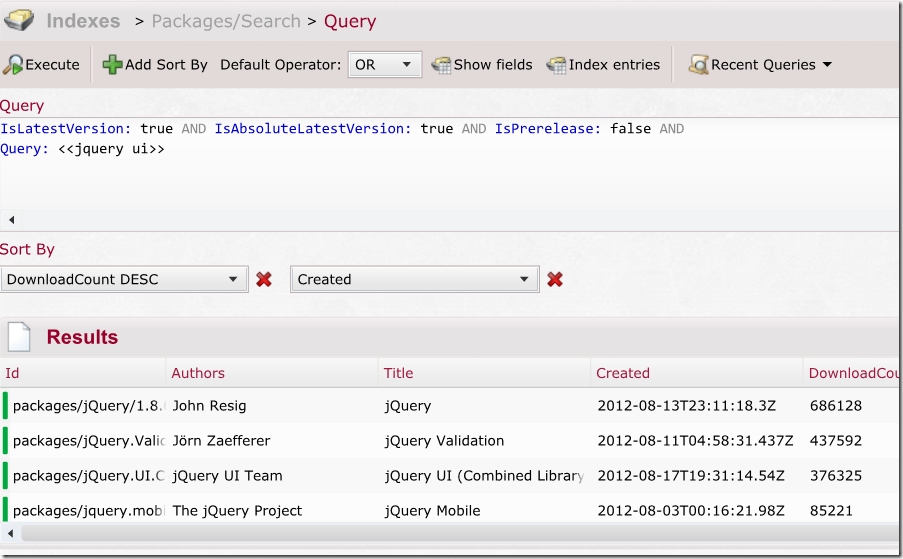
Task: Go to Packages/Search breadcrumb
Action: point(226,21)
